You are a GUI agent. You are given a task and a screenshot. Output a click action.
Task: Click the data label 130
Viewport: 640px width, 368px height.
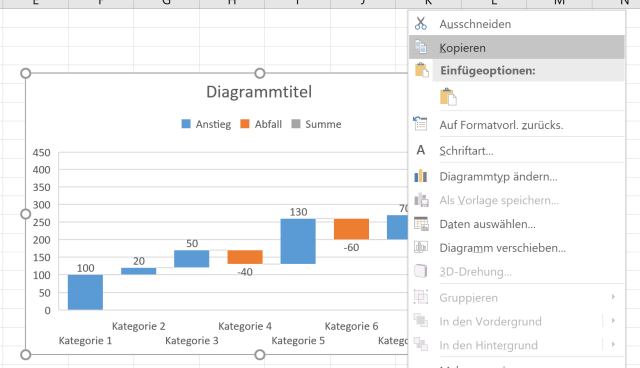click(298, 212)
